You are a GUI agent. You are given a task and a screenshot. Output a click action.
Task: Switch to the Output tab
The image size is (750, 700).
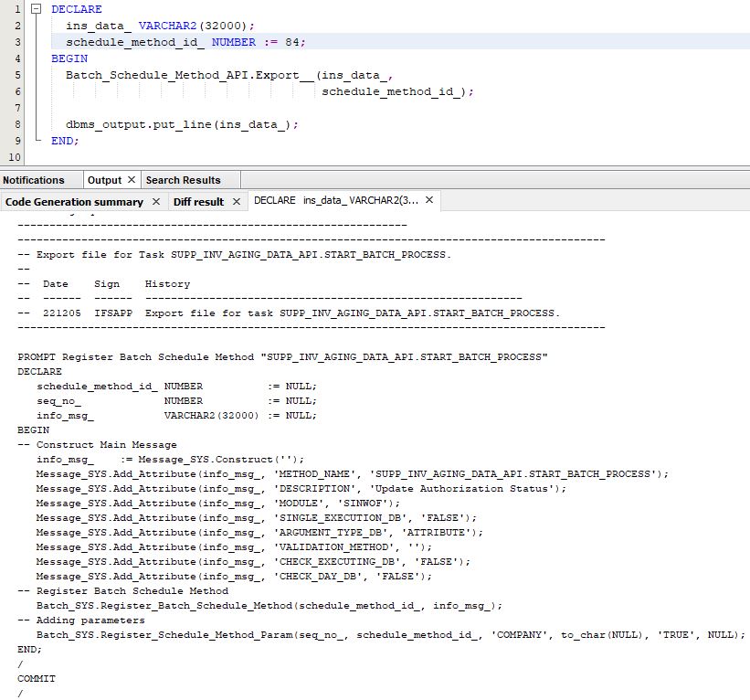pos(104,180)
